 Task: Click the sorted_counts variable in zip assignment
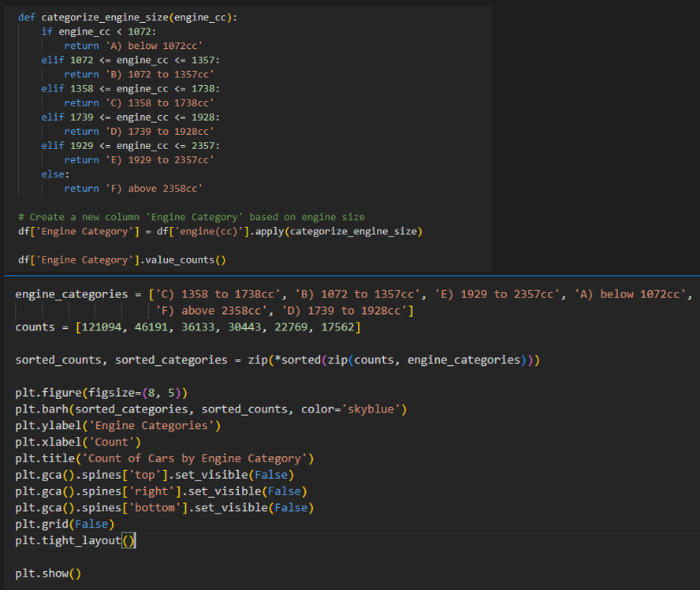pyautogui.click(x=58, y=360)
